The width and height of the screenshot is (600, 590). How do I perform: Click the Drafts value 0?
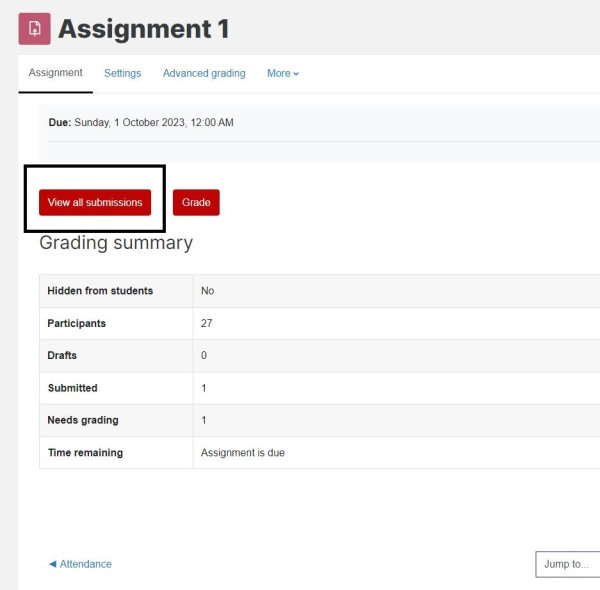click(x=204, y=355)
